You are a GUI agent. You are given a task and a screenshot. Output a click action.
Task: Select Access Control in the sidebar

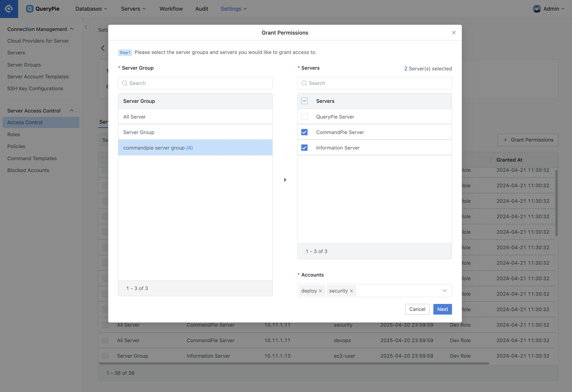pyautogui.click(x=41, y=122)
